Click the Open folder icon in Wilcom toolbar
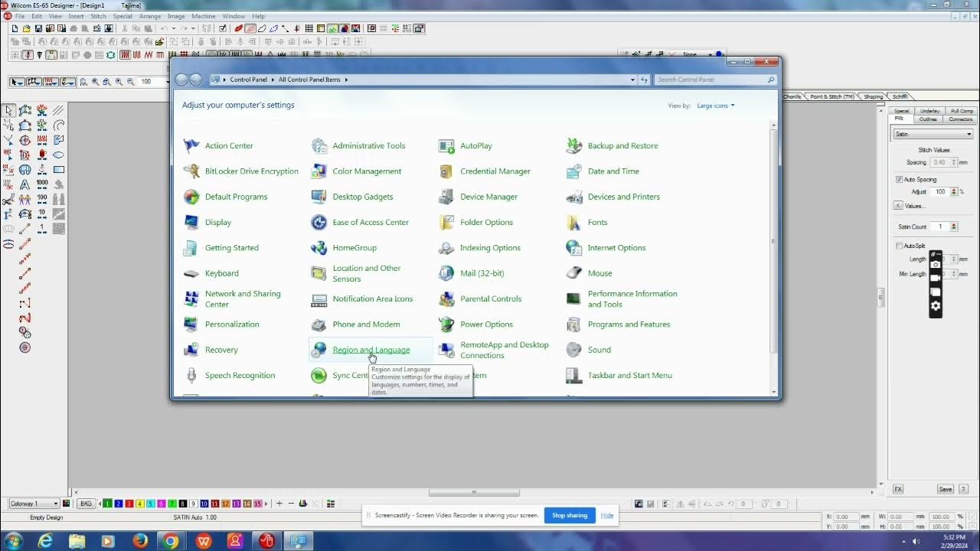 click(27, 29)
